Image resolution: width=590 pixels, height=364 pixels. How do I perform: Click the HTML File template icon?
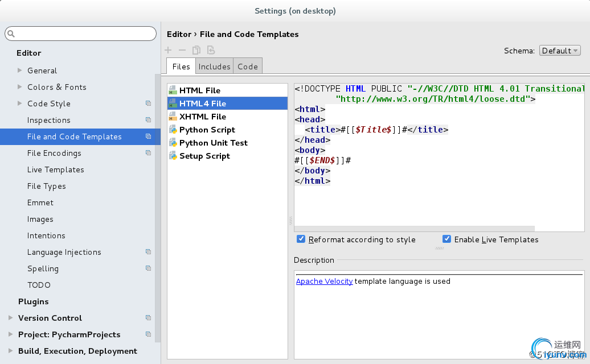[x=173, y=90]
